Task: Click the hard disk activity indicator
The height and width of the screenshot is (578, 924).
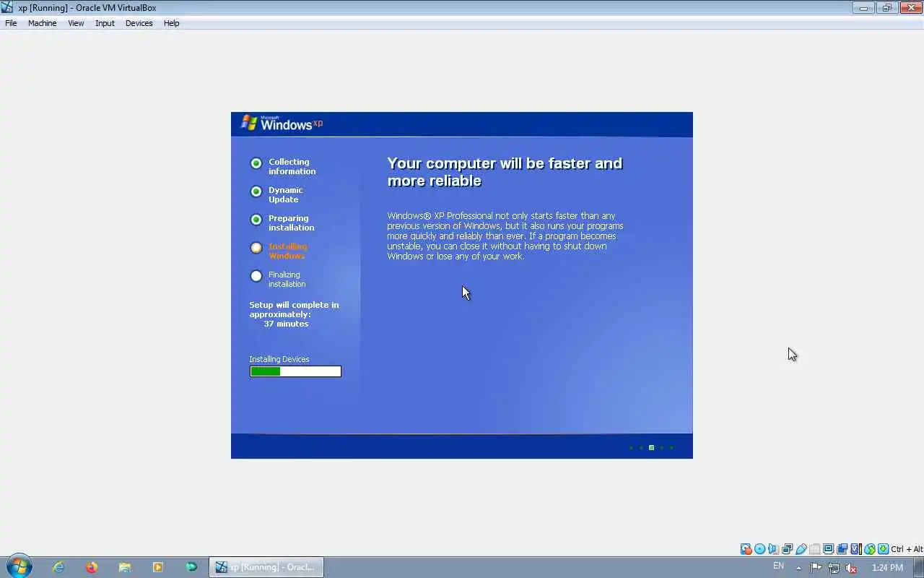Action: click(x=746, y=549)
